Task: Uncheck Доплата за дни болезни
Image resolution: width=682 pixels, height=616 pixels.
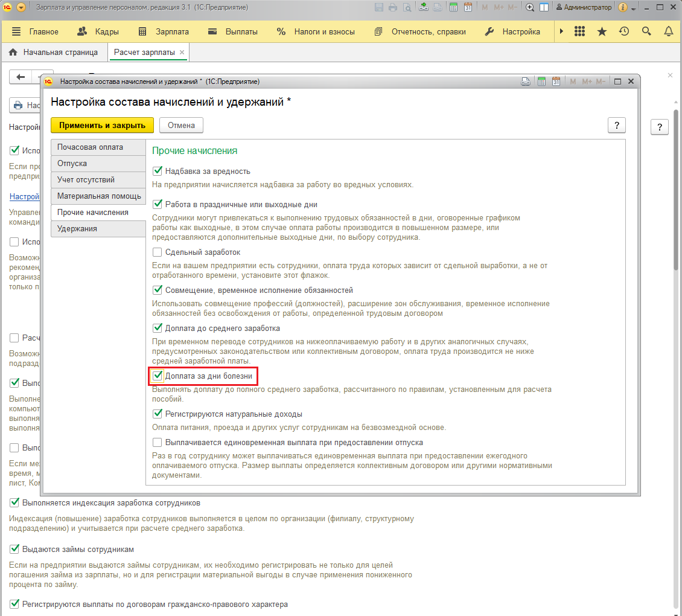Action: 158,376
